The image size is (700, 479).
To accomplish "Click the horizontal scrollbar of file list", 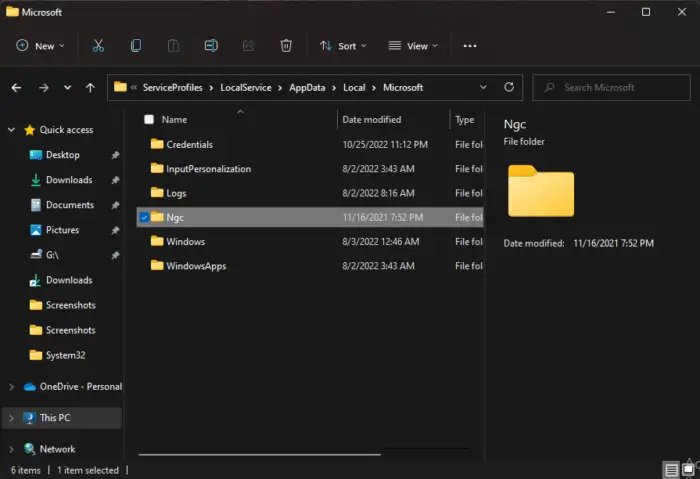I will [259, 454].
